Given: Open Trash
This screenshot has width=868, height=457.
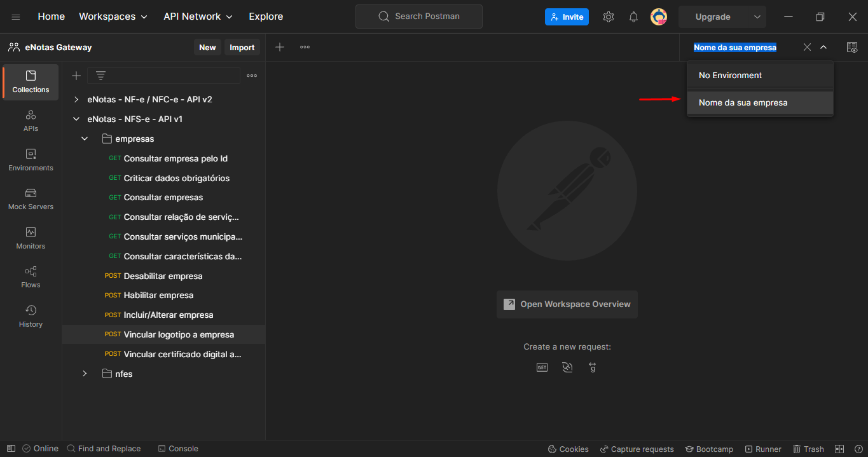Looking at the screenshot, I should coord(808,449).
